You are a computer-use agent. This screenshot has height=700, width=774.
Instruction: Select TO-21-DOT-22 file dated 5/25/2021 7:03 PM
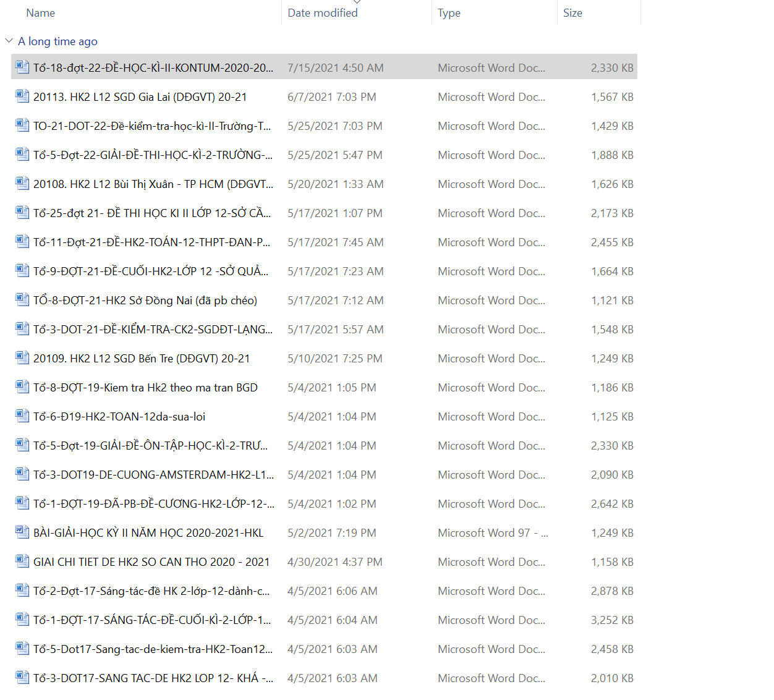pyautogui.click(x=152, y=126)
